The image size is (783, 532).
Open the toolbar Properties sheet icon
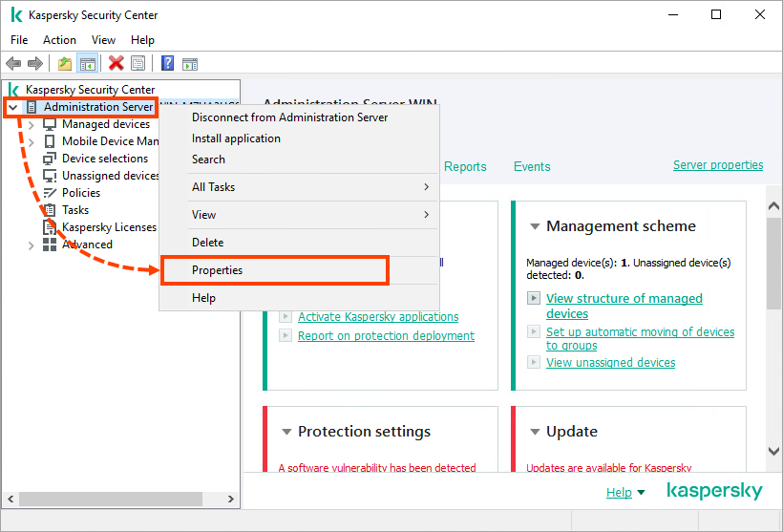[x=138, y=64]
